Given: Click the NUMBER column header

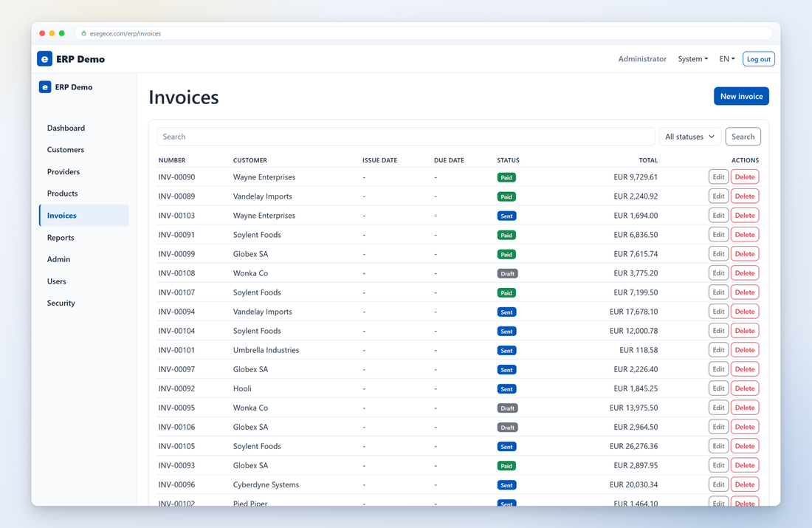Looking at the screenshot, I should 172,160.
